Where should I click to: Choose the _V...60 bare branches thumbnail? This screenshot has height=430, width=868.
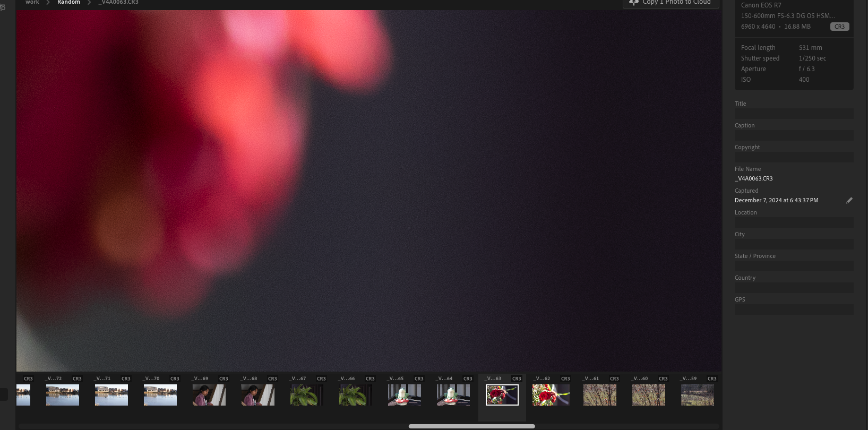pyautogui.click(x=648, y=395)
